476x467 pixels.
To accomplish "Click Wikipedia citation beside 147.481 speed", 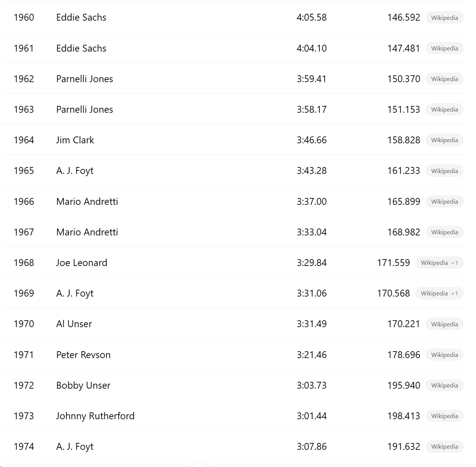I will tap(444, 48).
